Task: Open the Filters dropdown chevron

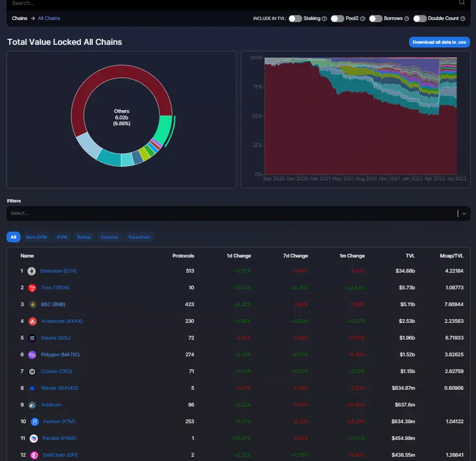Action: point(464,213)
